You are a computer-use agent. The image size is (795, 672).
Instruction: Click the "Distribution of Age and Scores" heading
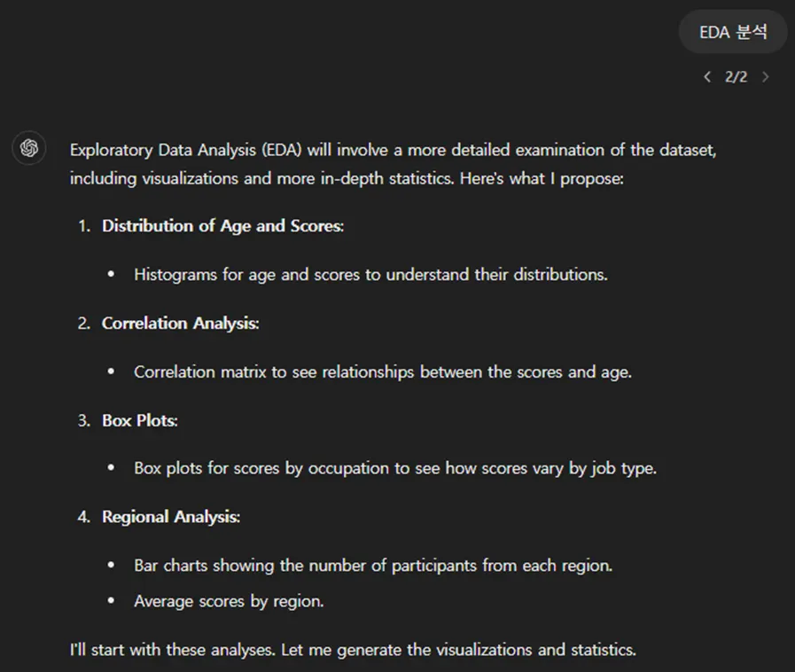(222, 226)
